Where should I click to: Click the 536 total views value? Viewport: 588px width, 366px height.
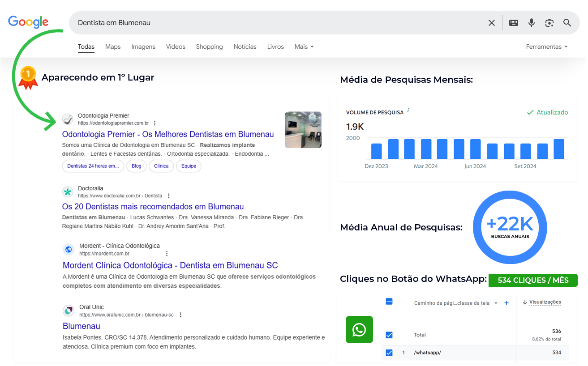tap(557, 332)
